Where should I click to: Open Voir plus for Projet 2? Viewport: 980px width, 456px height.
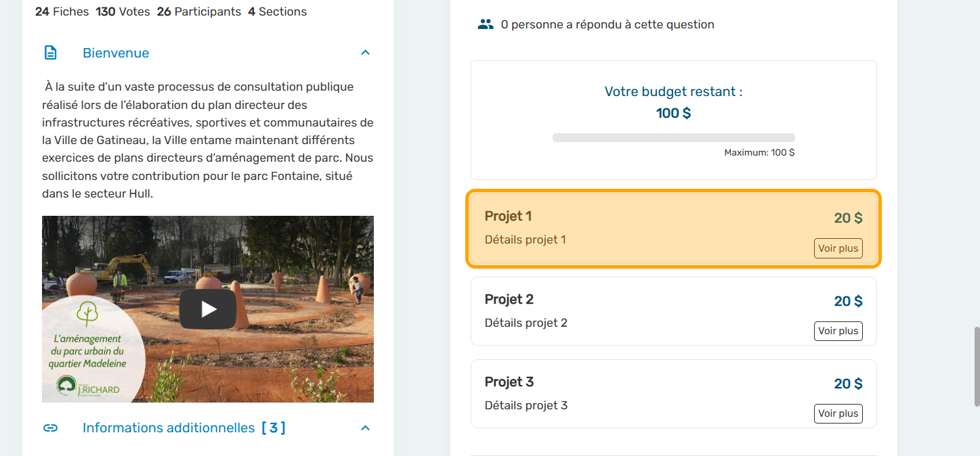coord(838,331)
